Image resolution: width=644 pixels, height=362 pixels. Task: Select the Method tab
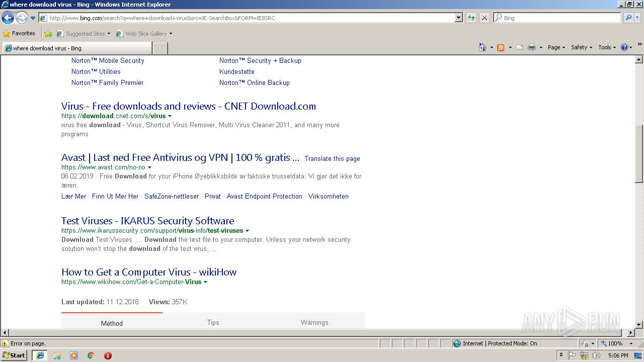(x=112, y=323)
